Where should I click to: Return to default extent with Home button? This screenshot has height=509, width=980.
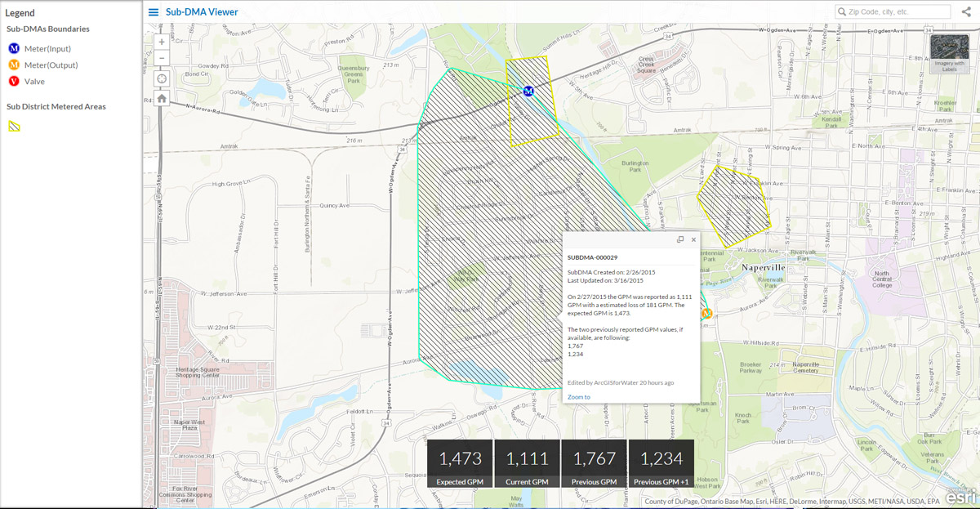coord(162,99)
